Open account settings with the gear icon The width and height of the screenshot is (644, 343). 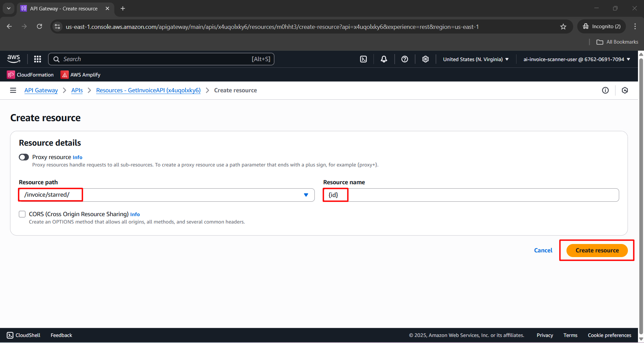pos(425,59)
